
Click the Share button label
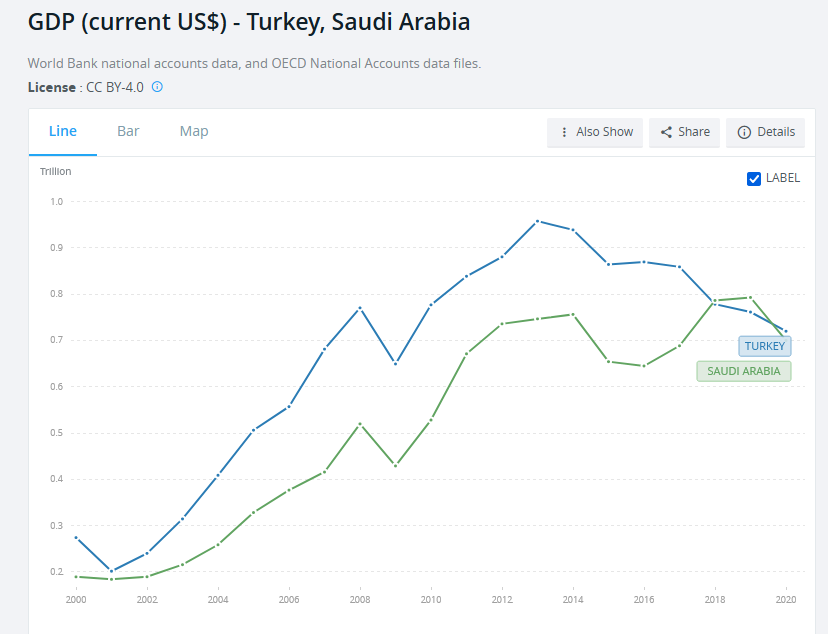[694, 132]
